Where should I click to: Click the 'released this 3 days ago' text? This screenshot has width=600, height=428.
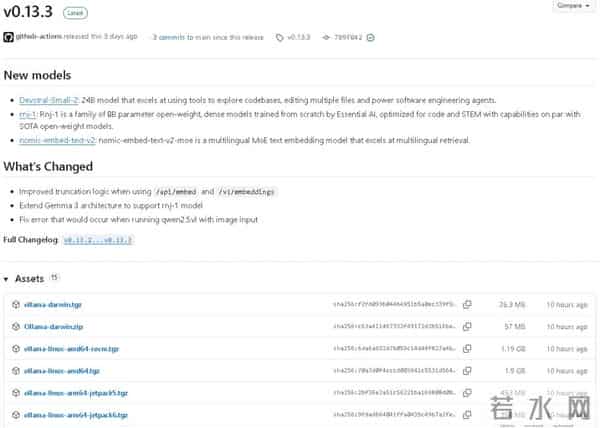click(100, 37)
